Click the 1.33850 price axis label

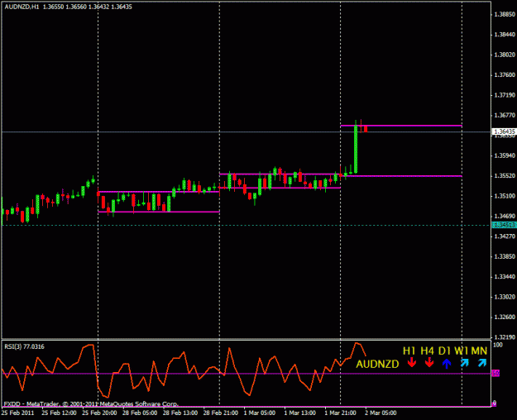point(505,256)
